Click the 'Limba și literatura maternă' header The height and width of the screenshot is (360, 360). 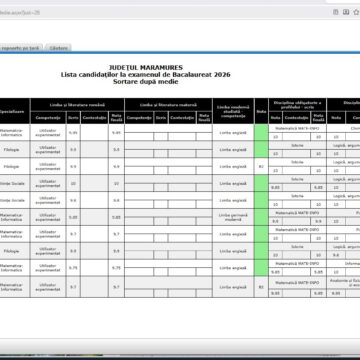pos(168,105)
